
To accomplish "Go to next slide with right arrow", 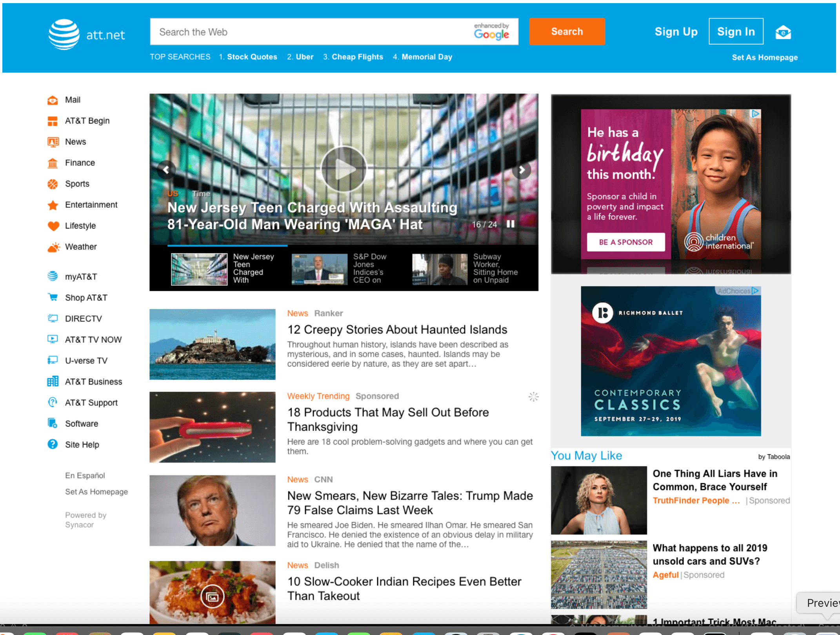I will (522, 170).
